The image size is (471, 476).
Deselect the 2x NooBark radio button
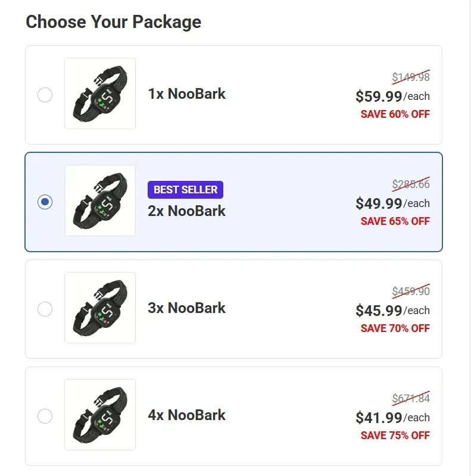point(45,202)
